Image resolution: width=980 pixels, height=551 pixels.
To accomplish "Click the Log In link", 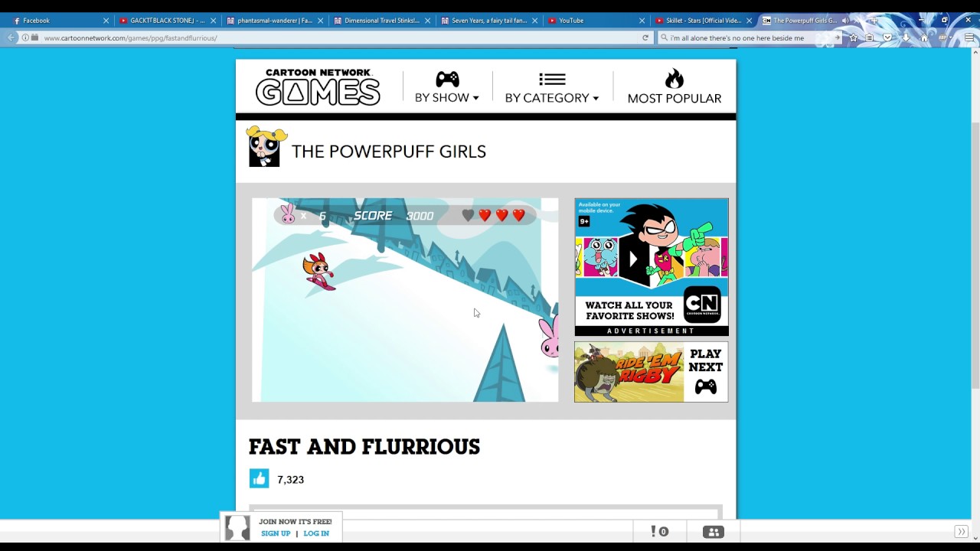I will coord(316,533).
